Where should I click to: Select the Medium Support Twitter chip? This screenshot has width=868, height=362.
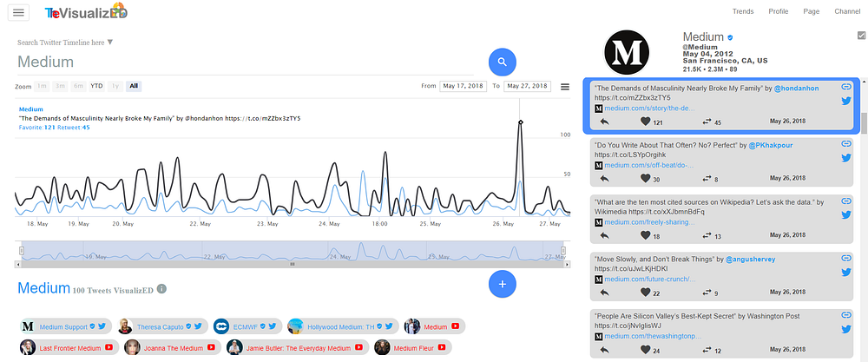66,326
